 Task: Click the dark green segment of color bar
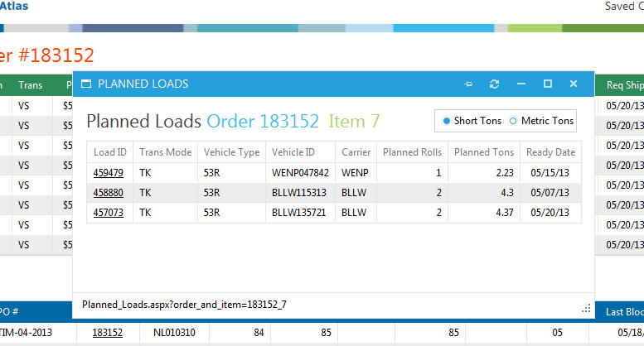(603, 28)
